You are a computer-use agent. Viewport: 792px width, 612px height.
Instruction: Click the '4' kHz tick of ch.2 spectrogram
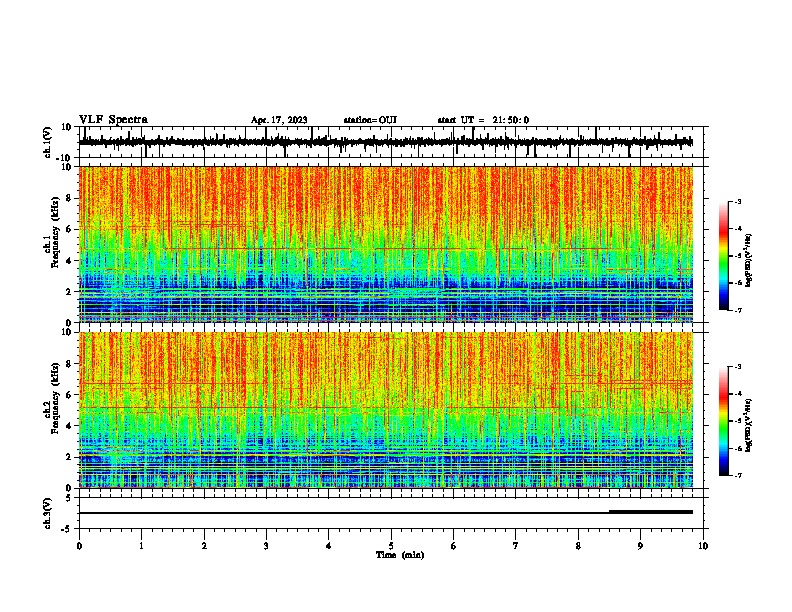pos(69,426)
